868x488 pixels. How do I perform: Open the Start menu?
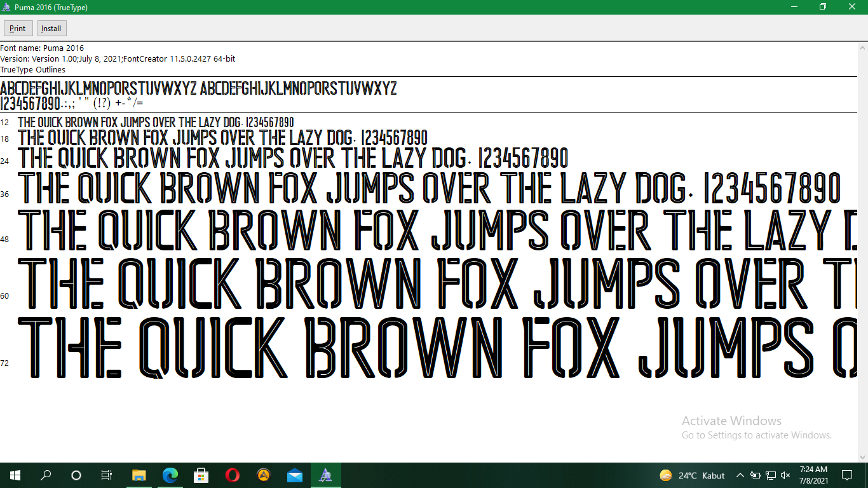14,475
